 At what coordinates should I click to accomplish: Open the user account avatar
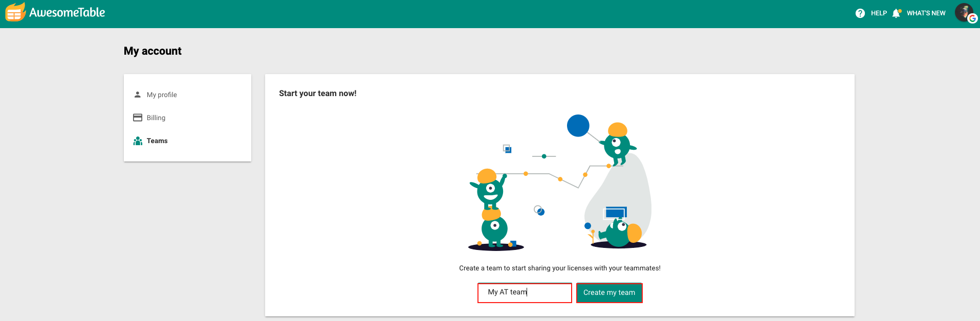pos(965,13)
